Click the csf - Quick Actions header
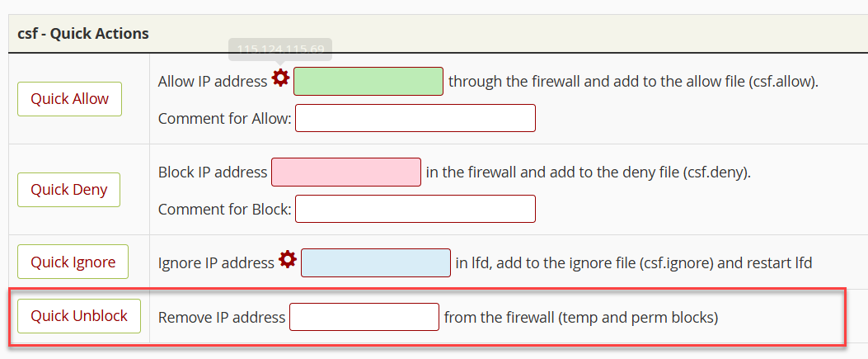 pyautogui.click(x=83, y=33)
